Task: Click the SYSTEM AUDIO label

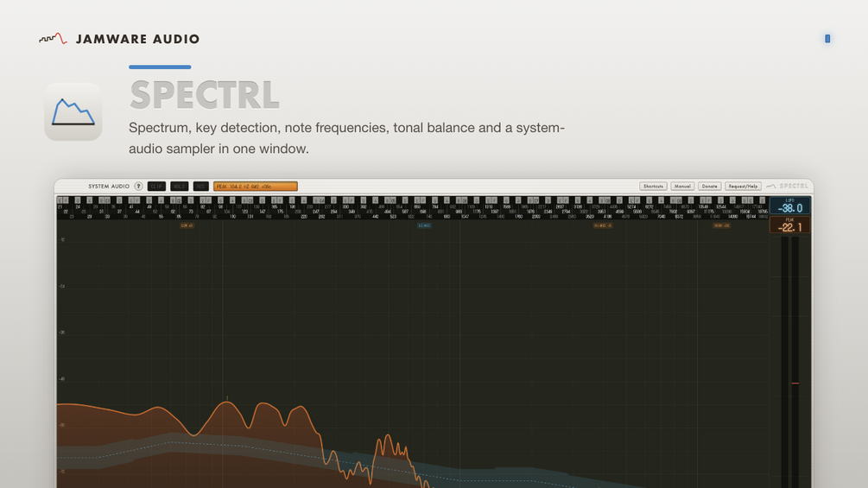Action: [109, 187]
